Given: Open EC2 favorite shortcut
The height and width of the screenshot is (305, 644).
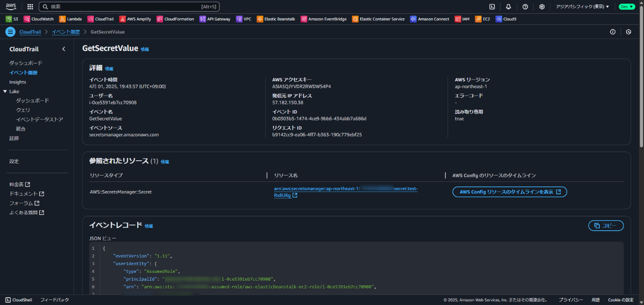Looking at the screenshot, I should coord(483,19).
